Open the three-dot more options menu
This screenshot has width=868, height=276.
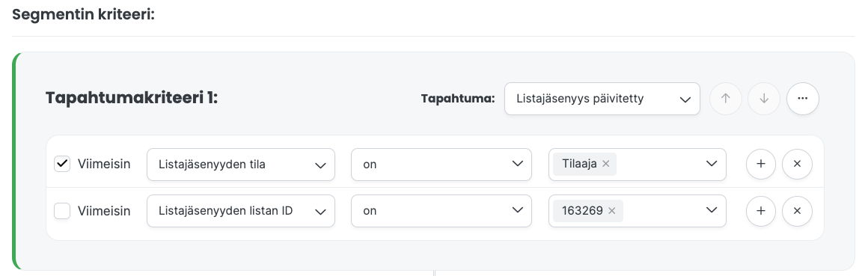tap(803, 99)
